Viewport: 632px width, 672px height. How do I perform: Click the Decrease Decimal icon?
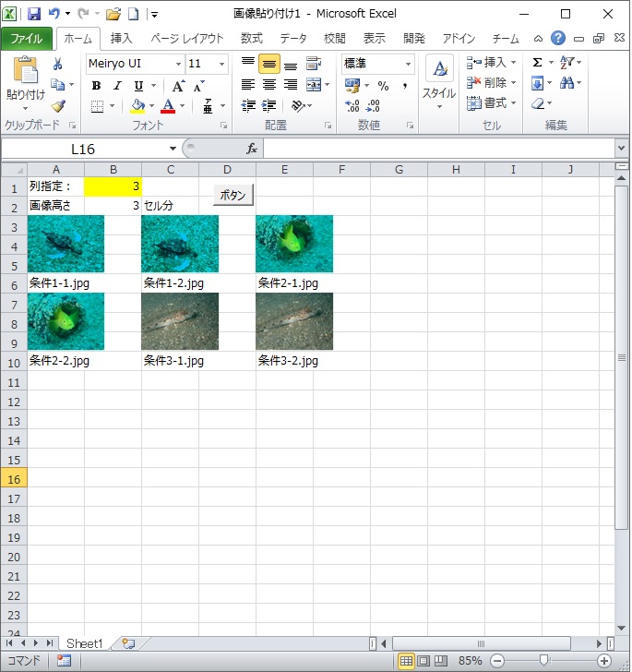(x=373, y=105)
